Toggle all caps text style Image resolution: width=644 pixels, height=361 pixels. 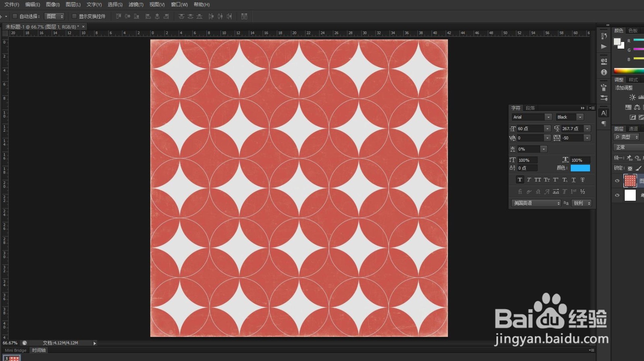pos(538,180)
